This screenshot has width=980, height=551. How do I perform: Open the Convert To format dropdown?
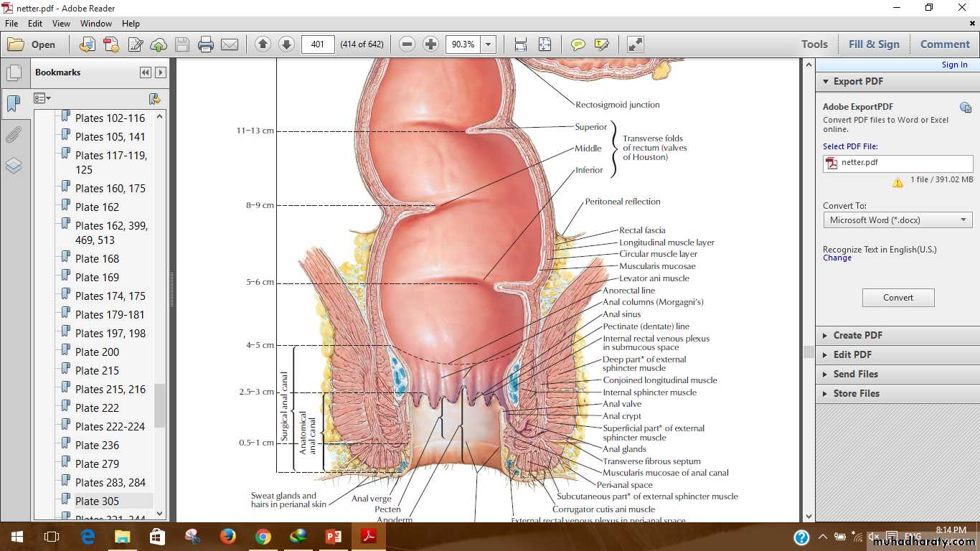pos(897,220)
